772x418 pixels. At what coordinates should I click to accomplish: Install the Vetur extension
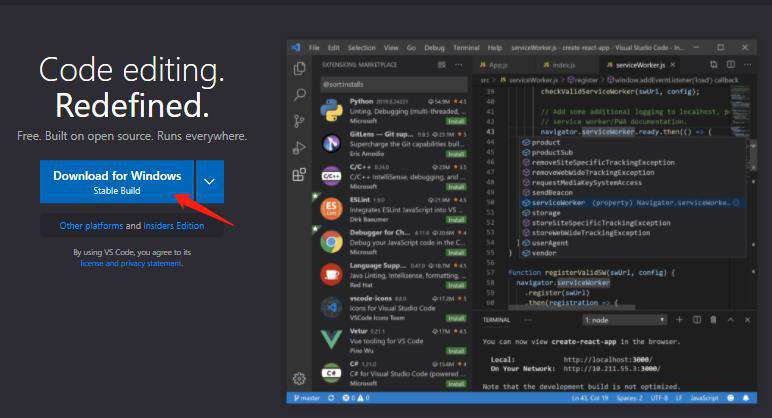[456, 351]
